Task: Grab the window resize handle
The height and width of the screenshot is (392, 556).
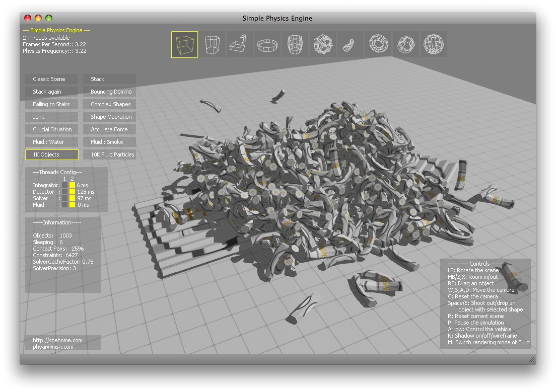Action: click(532, 360)
